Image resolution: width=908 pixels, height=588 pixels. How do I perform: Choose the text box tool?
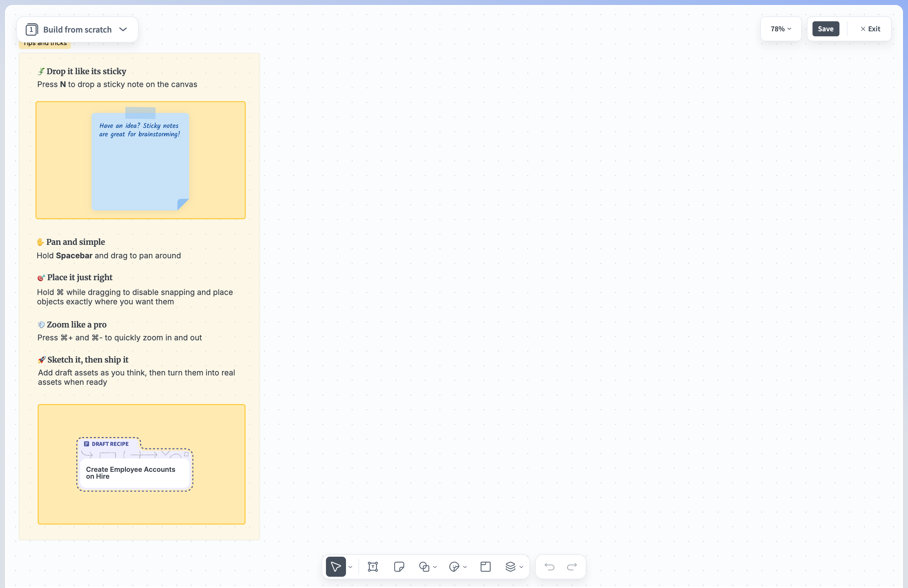pos(373,567)
